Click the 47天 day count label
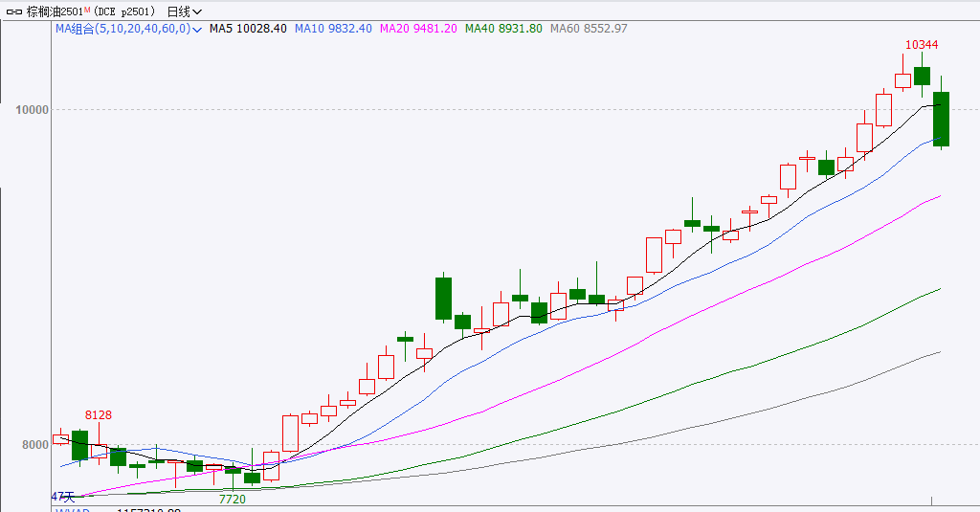Viewport: 980px width, 512px height. 62,497
